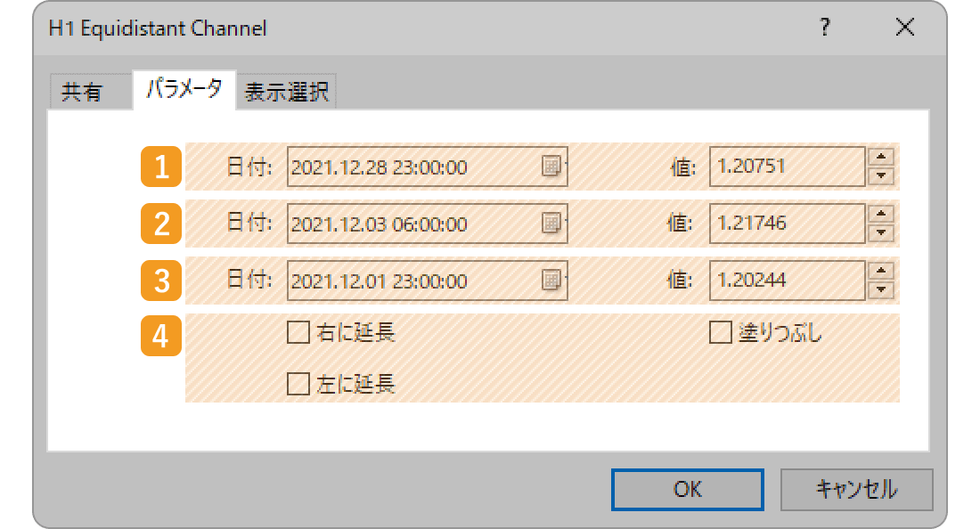The image size is (980, 529).
Task: Enable the 右に延長 checkbox
Action: [x=298, y=332]
